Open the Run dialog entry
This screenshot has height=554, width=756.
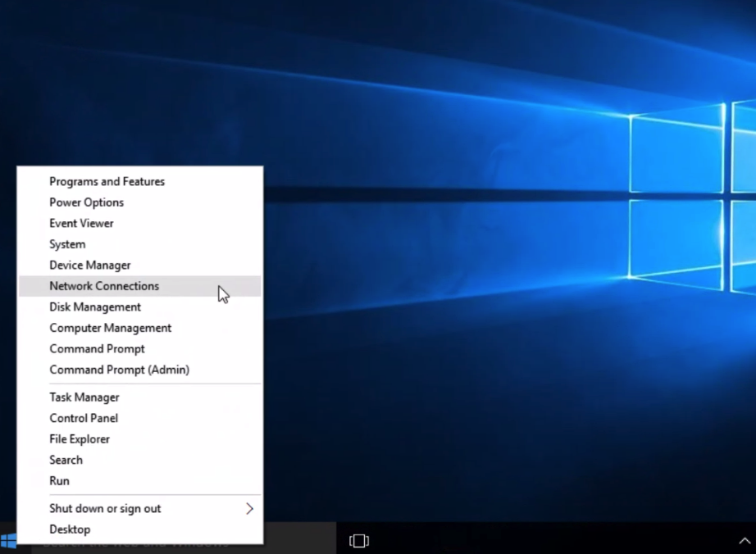pos(140,481)
